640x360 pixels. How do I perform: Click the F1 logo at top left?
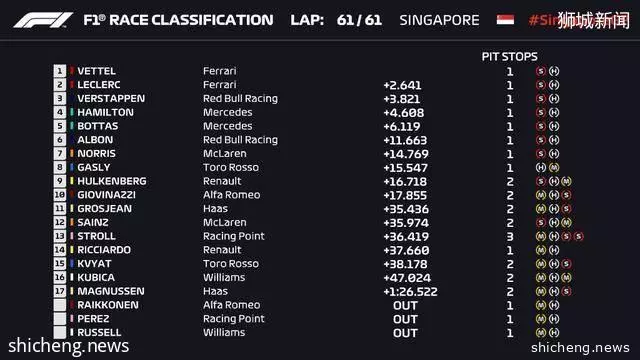coord(43,20)
